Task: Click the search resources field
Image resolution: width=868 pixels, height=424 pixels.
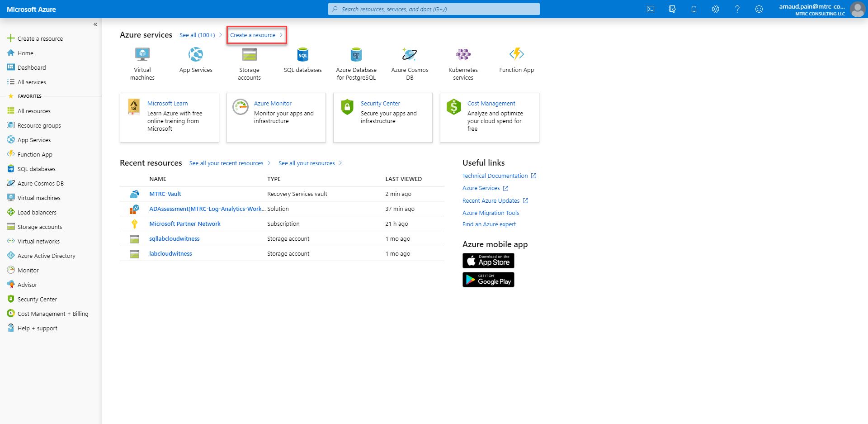Action: (x=434, y=9)
